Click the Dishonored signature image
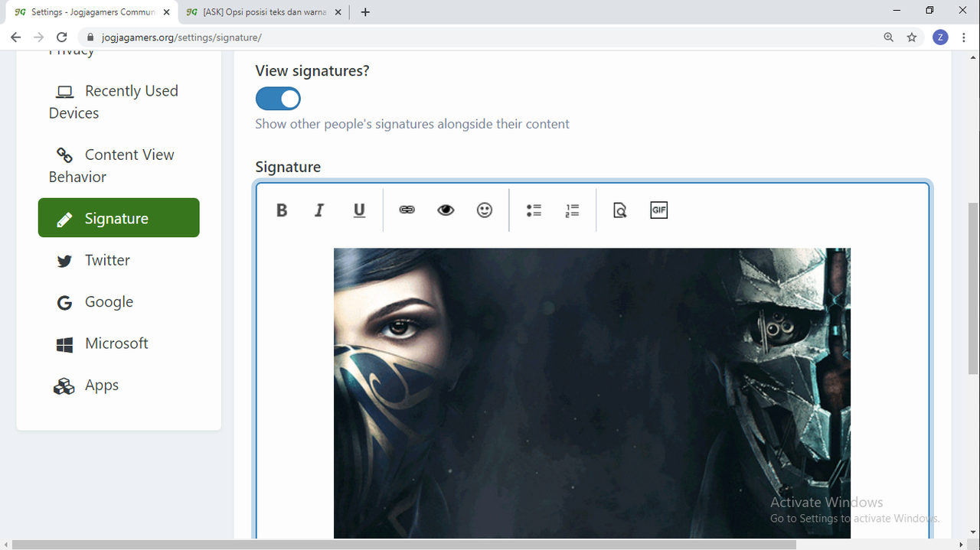Screen dimensions: 980x550 pyautogui.click(x=592, y=393)
